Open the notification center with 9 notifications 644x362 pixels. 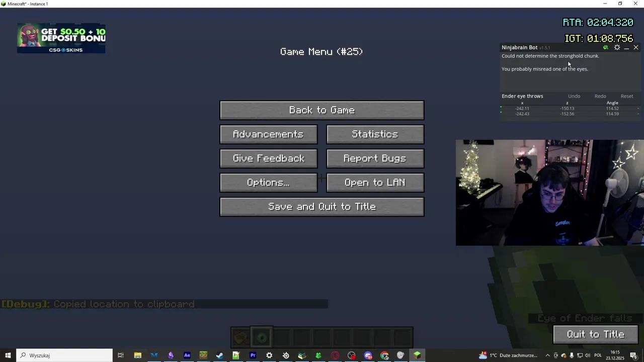[634, 355]
